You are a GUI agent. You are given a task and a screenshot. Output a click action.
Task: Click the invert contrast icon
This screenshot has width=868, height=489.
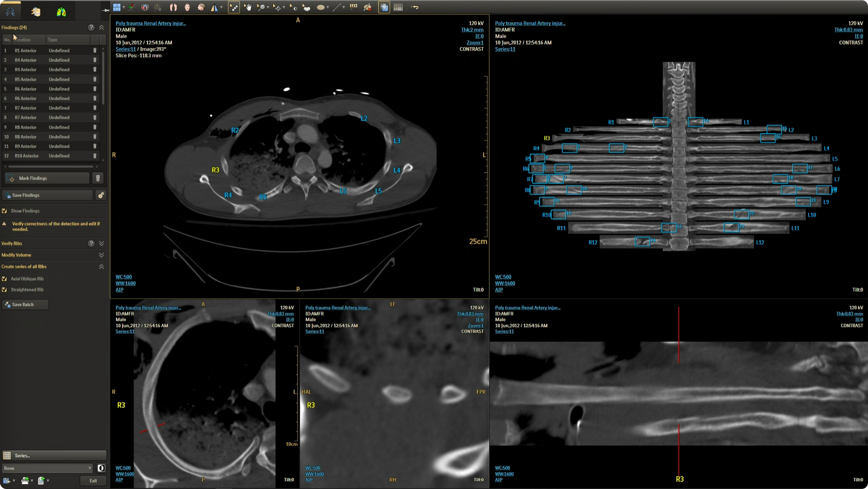[101, 468]
